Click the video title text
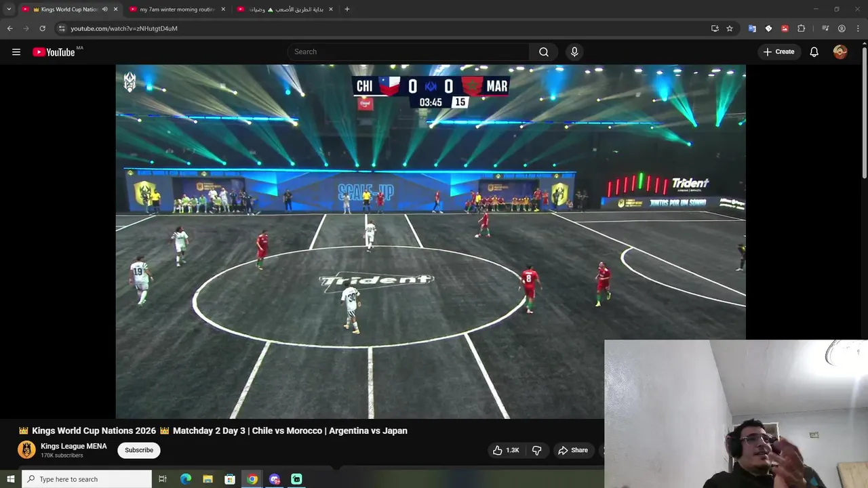Image resolution: width=868 pixels, height=488 pixels. pos(213,431)
